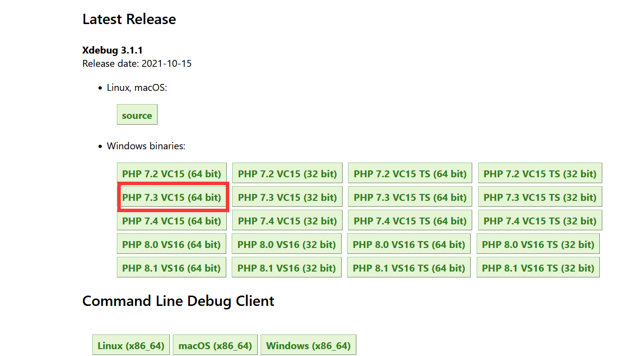644x356 pixels.
Task: Click the Release date: 2021-10-15 text
Action: pyautogui.click(x=137, y=63)
